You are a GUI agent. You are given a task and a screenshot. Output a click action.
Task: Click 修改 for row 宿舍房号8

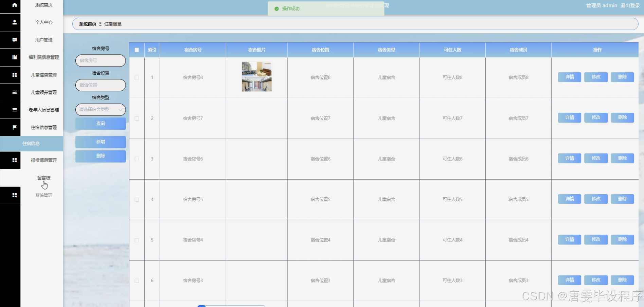596,77
